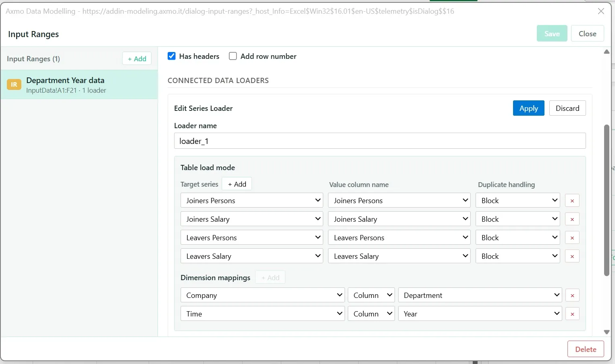Viewport: 615px width, 364px height.
Task: Open the Column type dropdown for Company
Action: (x=372, y=295)
